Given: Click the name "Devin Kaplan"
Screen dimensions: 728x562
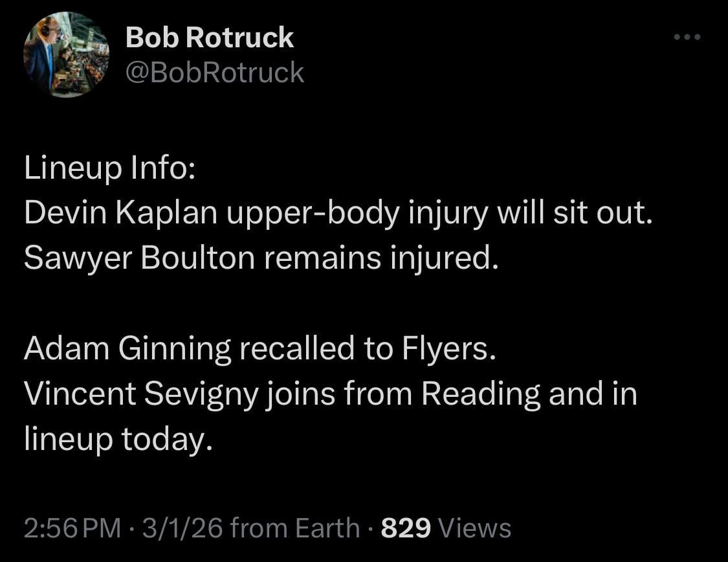Looking at the screenshot, I should tap(120, 214).
